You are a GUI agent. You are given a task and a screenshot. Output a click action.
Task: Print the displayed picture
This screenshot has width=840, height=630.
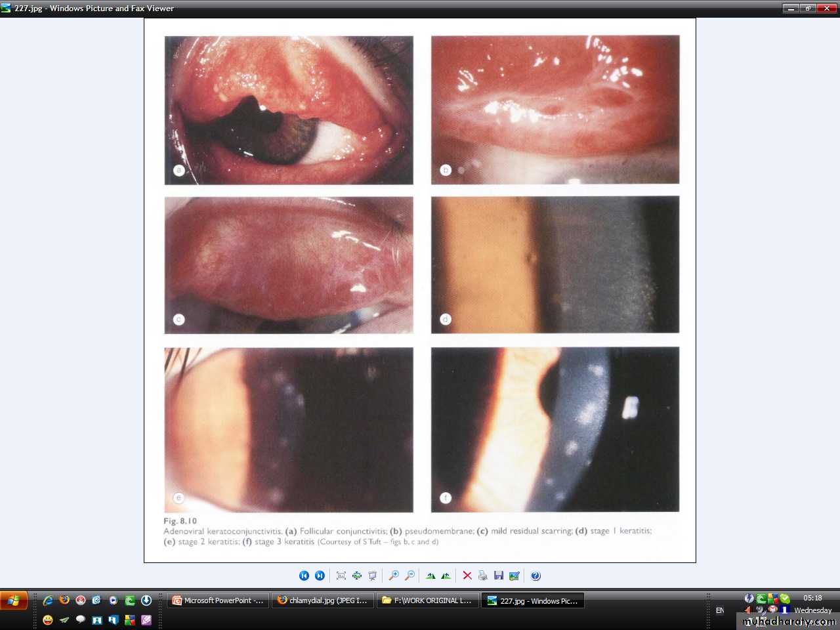click(483, 576)
